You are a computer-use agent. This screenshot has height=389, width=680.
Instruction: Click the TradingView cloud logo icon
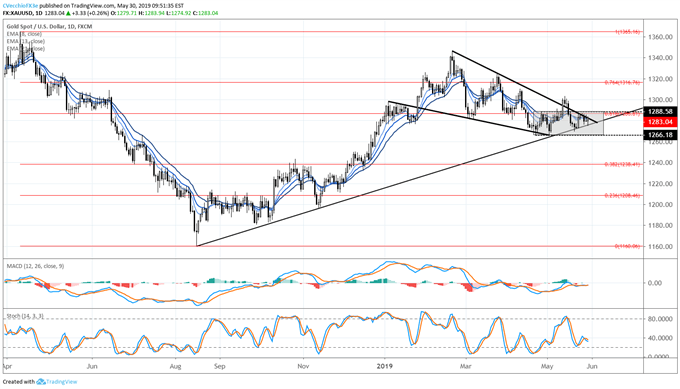[41, 382]
